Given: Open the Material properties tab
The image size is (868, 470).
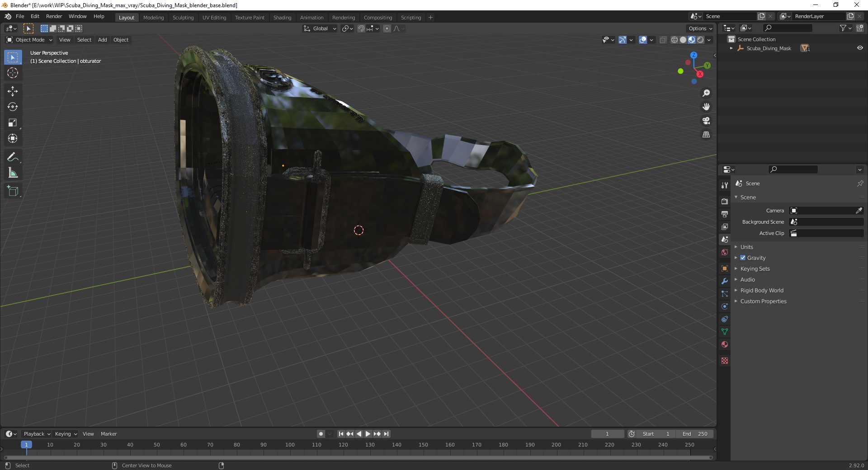Looking at the screenshot, I should click(725, 344).
